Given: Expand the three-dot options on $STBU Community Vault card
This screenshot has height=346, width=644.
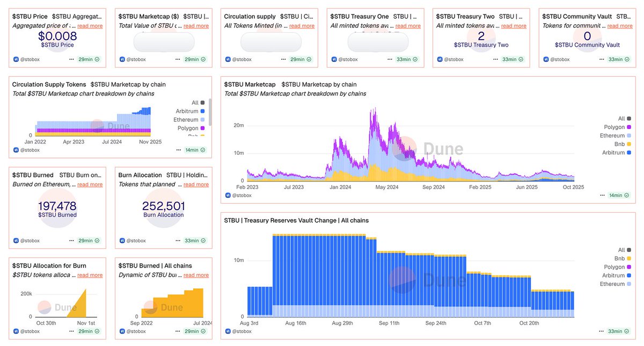Looking at the screenshot, I should pos(602,60).
